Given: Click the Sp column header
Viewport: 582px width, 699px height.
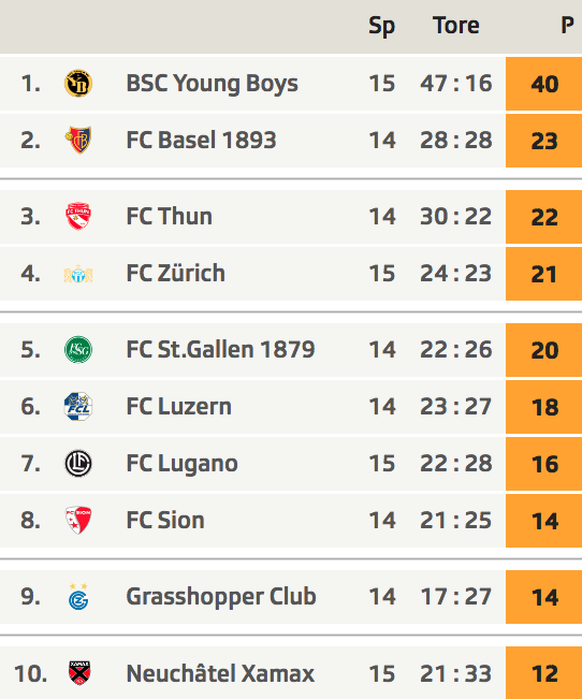Looking at the screenshot, I should click(x=381, y=26).
